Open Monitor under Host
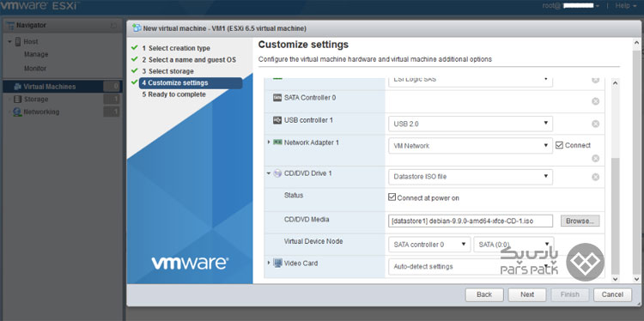 35,69
